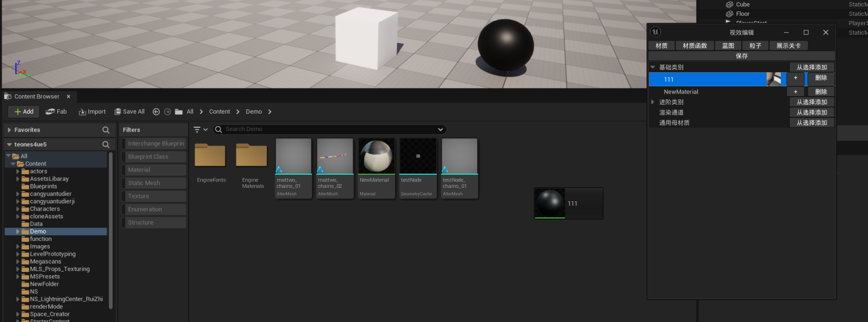Expand the Favorites section
Image resolution: width=868 pixels, height=322 pixels.
pos(9,130)
